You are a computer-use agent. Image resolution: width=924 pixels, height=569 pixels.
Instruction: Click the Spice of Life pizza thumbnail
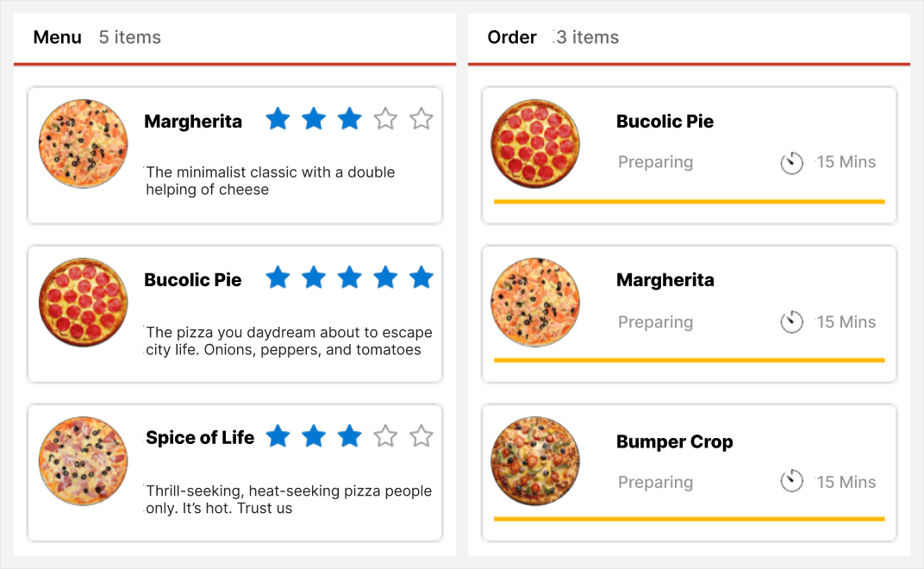(x=84, y=461)
